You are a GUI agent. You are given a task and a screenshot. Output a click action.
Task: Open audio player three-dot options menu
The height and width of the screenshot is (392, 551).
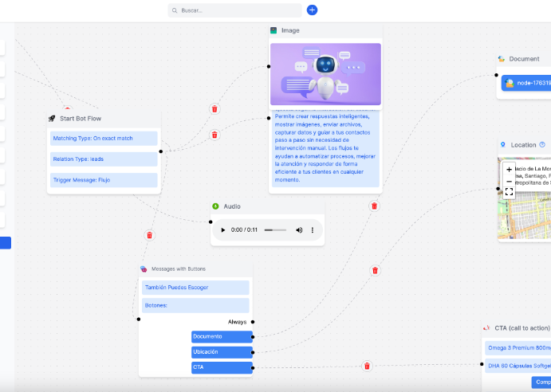tap(313, 230)
